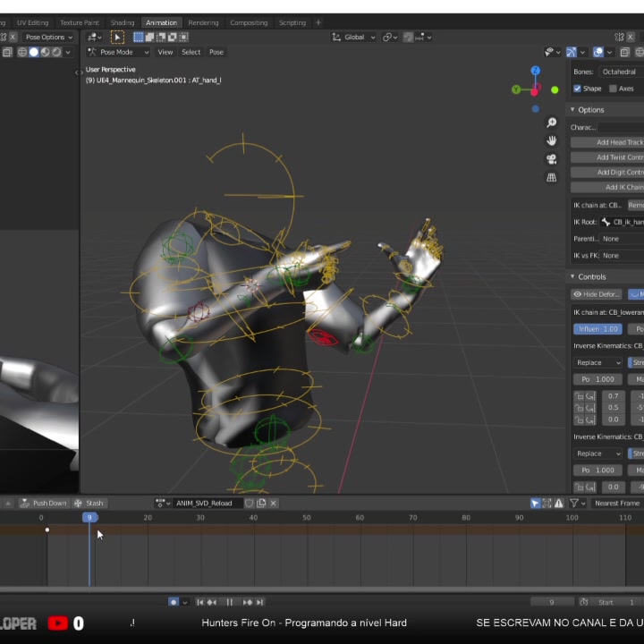Viewport: 644px width, 644px height.
Task: Click the hand pan view icon
Action: pyautogui.click(x=552, y=141)
